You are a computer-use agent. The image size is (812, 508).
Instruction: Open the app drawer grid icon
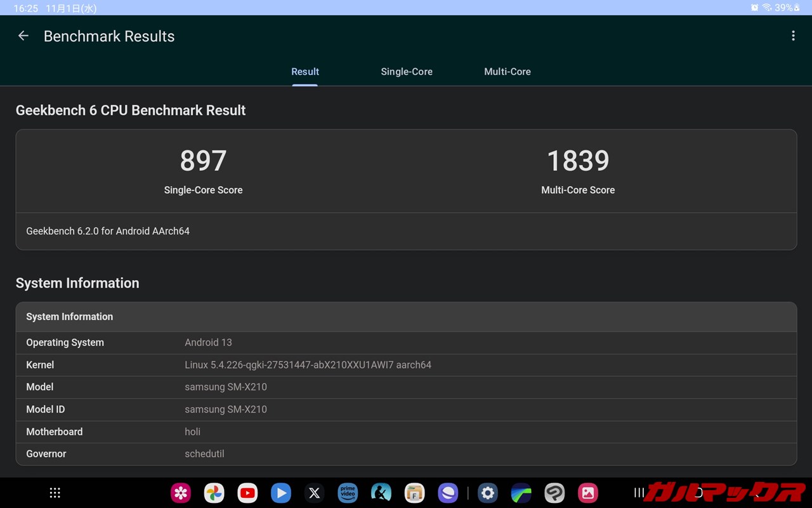pyautogui.click(x=55, y=493)
